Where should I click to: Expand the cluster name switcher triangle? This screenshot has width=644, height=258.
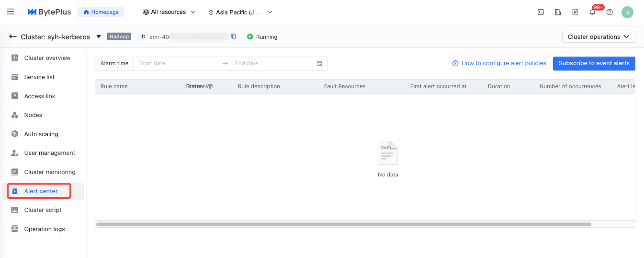click(99, 36)
